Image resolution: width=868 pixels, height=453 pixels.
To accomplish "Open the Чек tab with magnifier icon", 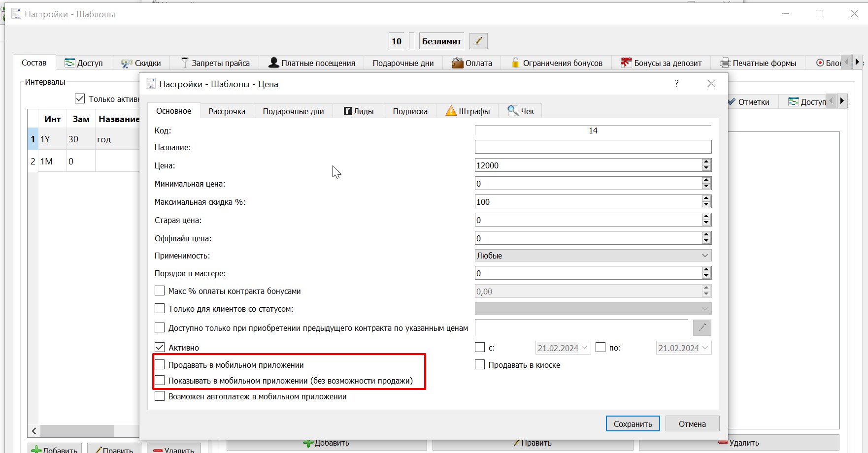I will tap(521, 111).
